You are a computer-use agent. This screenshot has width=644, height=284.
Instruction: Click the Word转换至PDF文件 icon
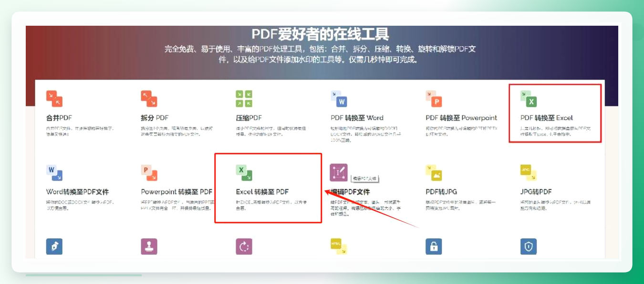pyautogui.click(x=54, y=172)
